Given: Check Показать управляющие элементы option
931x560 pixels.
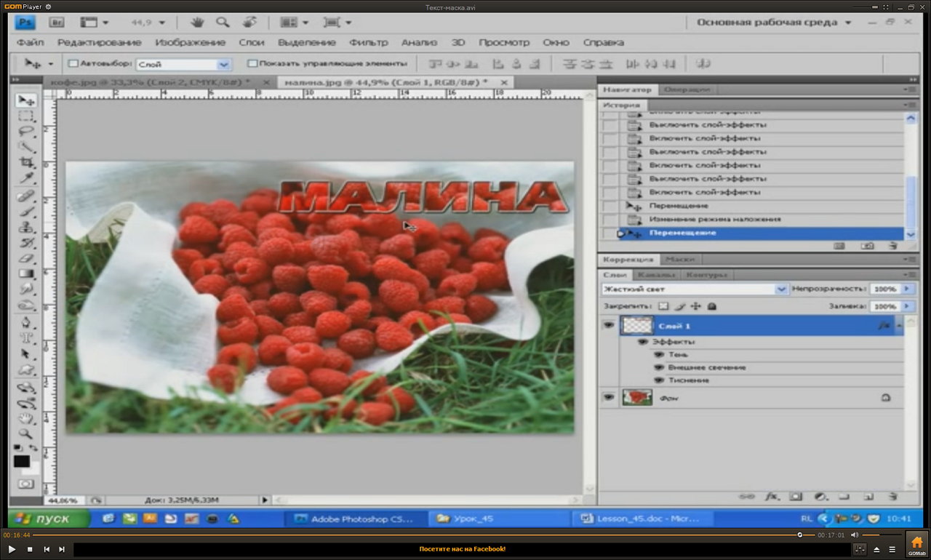Looking at the screenshot, I should (x=252, y=64).
